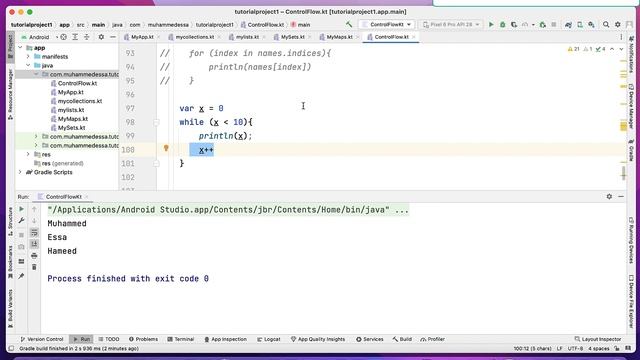Open the Layout Inspector
The width and height of the screenshot is (640, 360).
point(598,339)
